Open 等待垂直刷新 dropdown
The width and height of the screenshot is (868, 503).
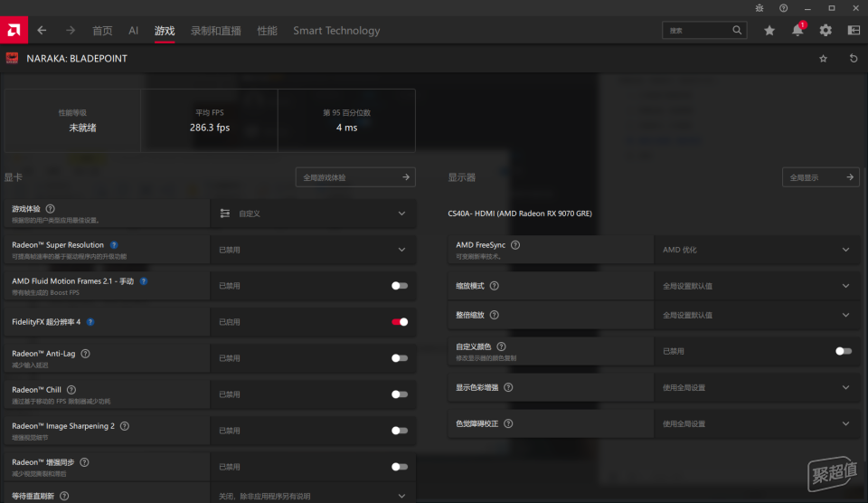click(313, 496)
